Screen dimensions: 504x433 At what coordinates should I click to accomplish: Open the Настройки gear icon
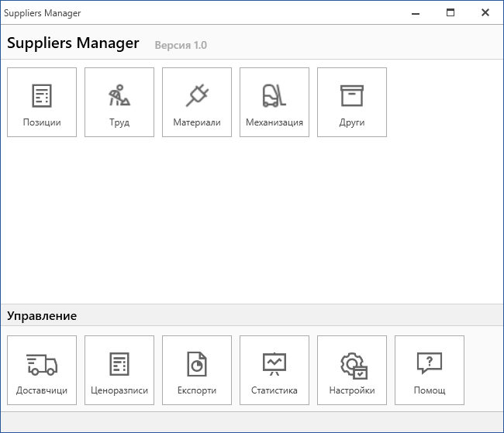(x=352, y=363)
